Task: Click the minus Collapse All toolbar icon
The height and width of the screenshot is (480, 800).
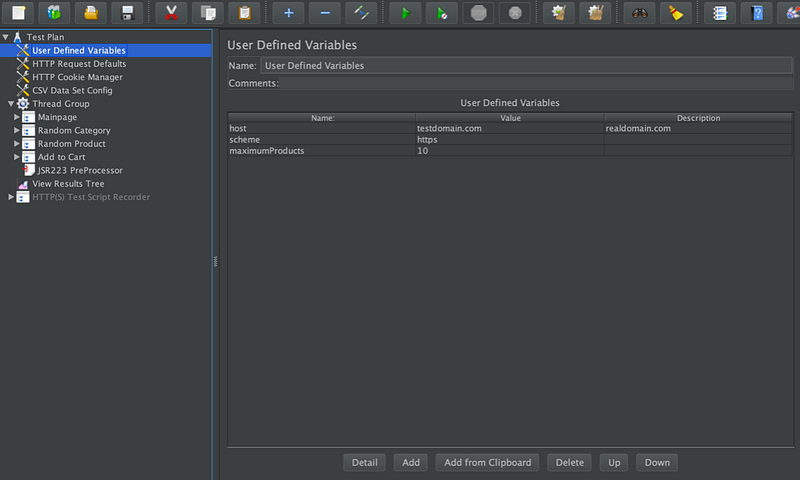Action: click(x=324, y=13)
